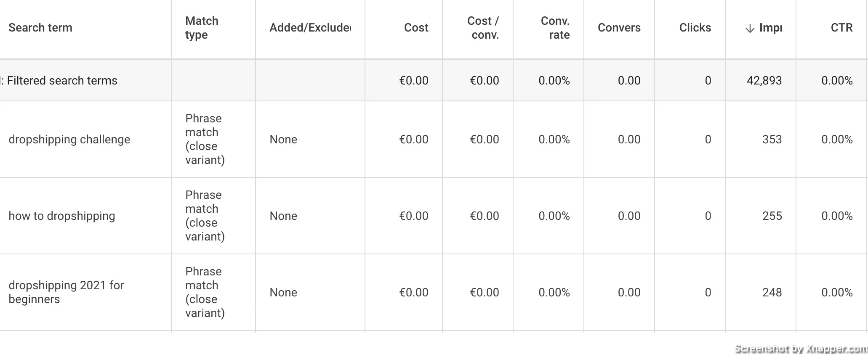Click Phrase match cell for dropshipping challenge

[205, 139]
